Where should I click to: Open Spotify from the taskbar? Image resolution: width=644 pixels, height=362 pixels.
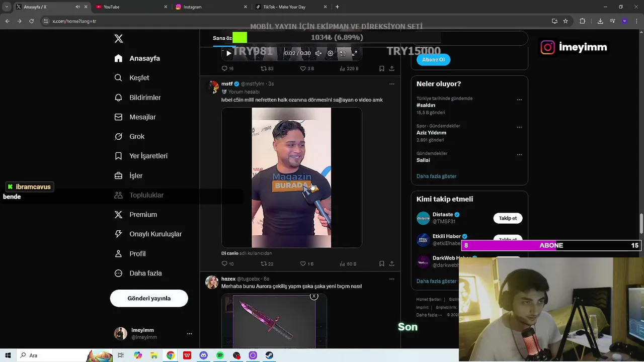click(220, 355)
